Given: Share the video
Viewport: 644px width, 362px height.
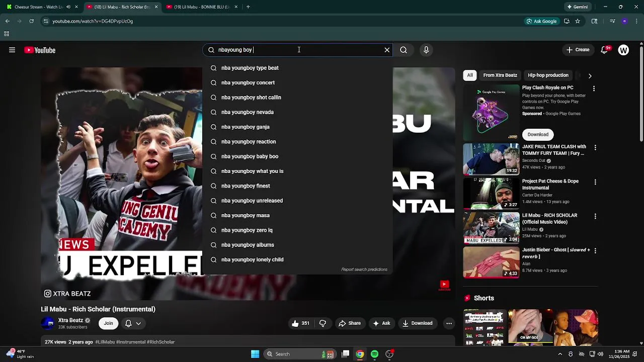Looking at the screenshot, I should click(350, 323).
